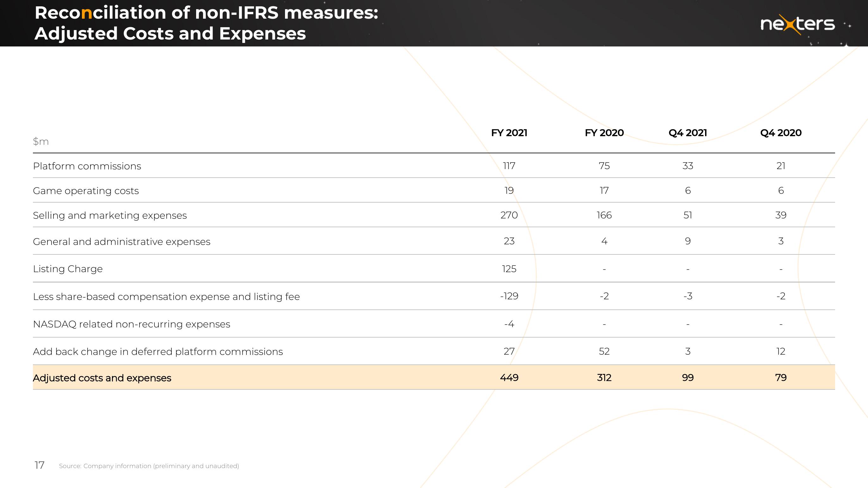868x488 pixels.
Task: Click General and administrative FY 2021 value 23
Action: (509, 241)
